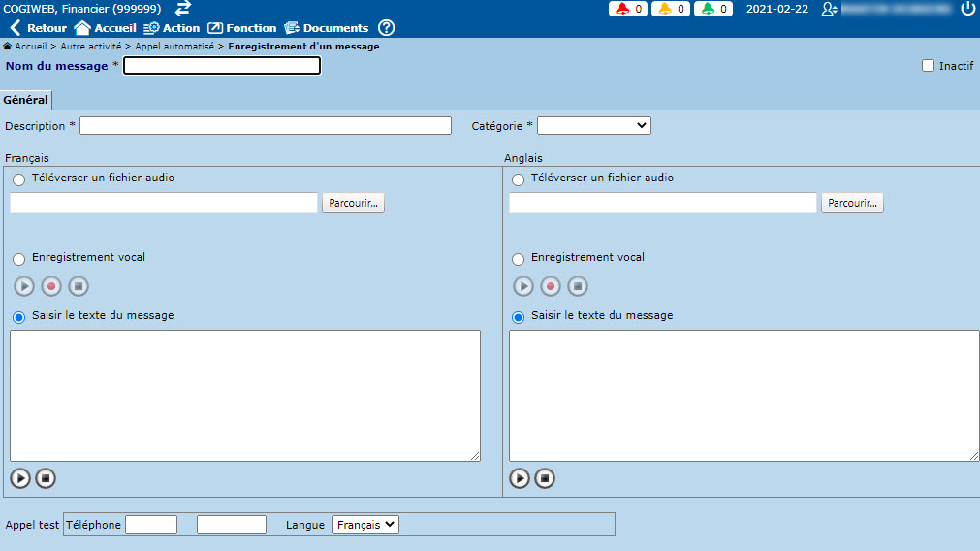Image resolution: width=980 pixels, height=551 pixels.
Task: Open the Documents menu
Action: pos(327,28)
